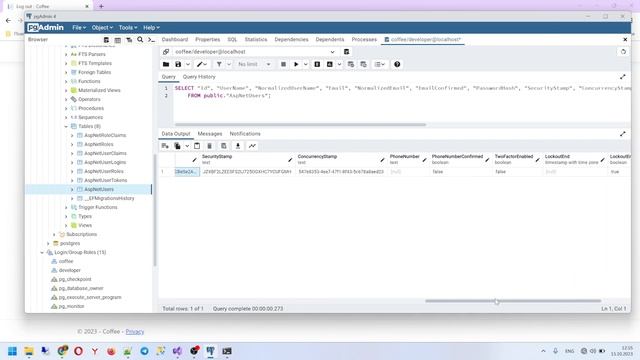Click Browser panel search objects icon
640x360 pixels.
click(140, 40)
